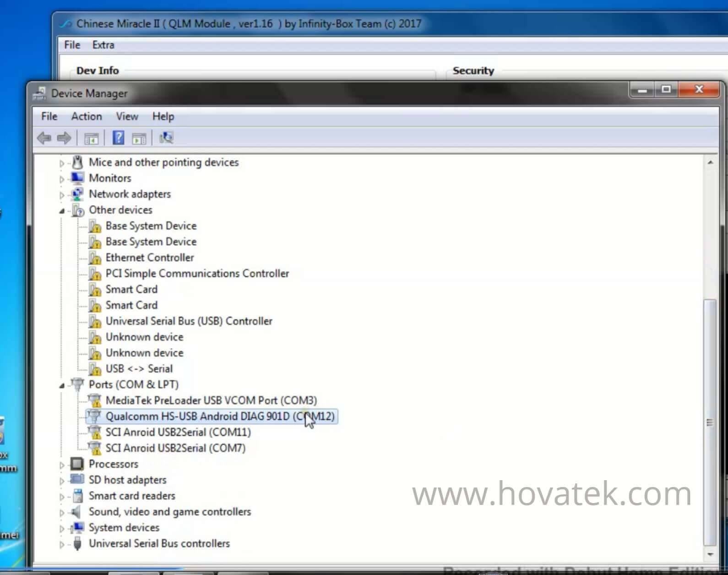
Task: Select SCI Anroid USB2Serial (COM11) entry
Action: 178,432
